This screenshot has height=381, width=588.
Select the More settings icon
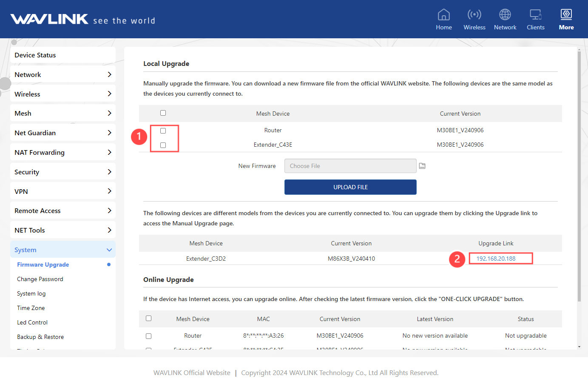(566, 15)
